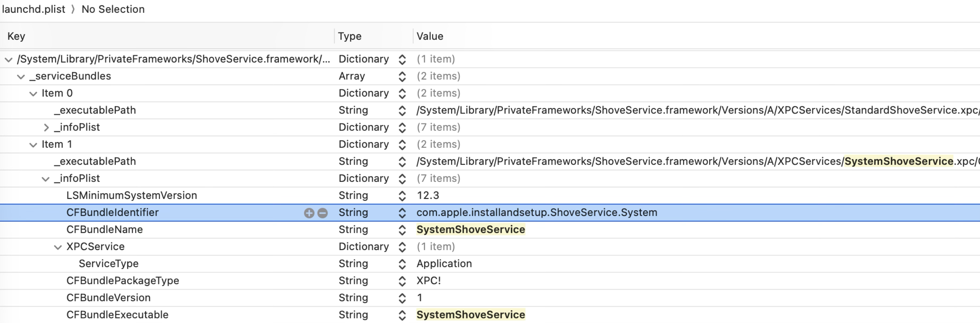
Task: Collapse the Item 0 dictionary
Action: coord(34,94)
